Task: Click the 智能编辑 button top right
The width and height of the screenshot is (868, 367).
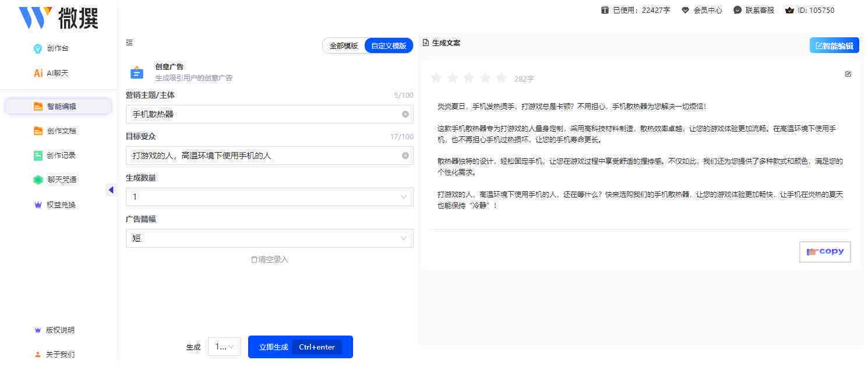Action: tap(834, 45)
